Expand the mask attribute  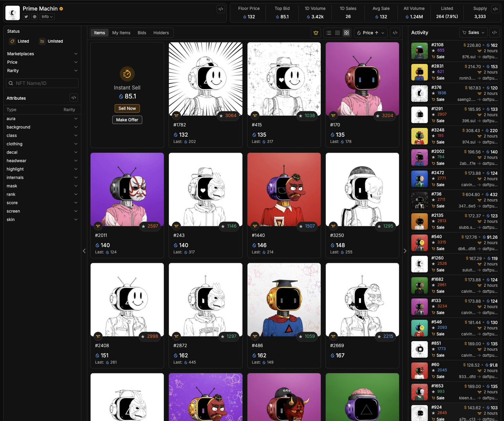42,186
